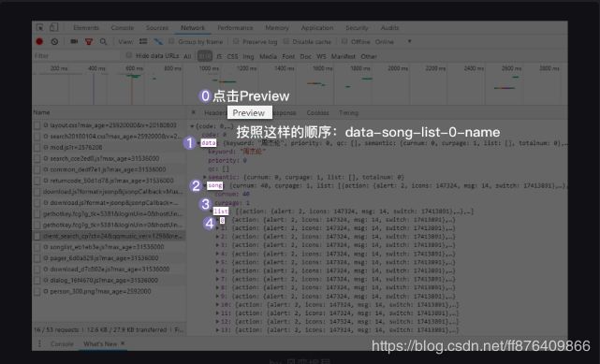Expand list item 3 in preview
This screenshot has height=364, width=600.
point(217,245)
